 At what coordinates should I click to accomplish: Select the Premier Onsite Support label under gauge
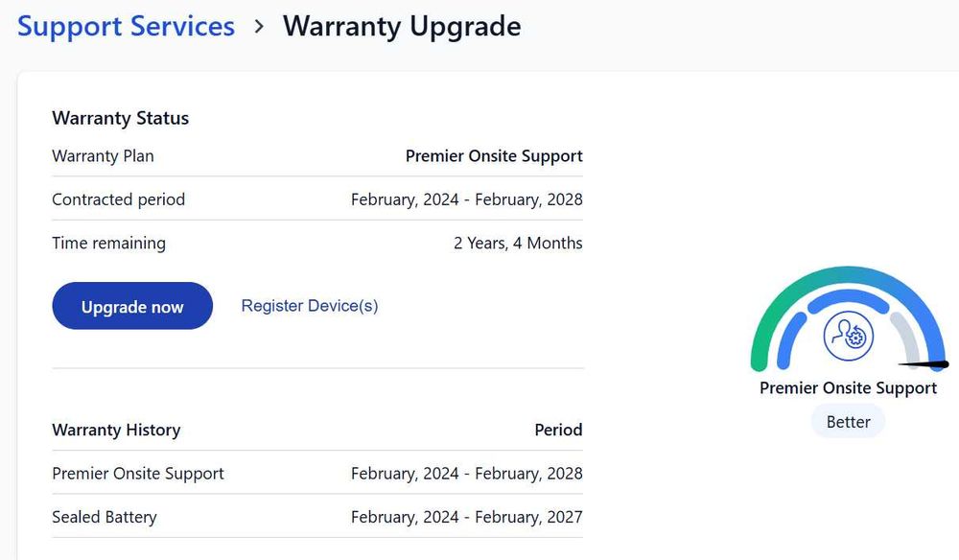(848, 388)
